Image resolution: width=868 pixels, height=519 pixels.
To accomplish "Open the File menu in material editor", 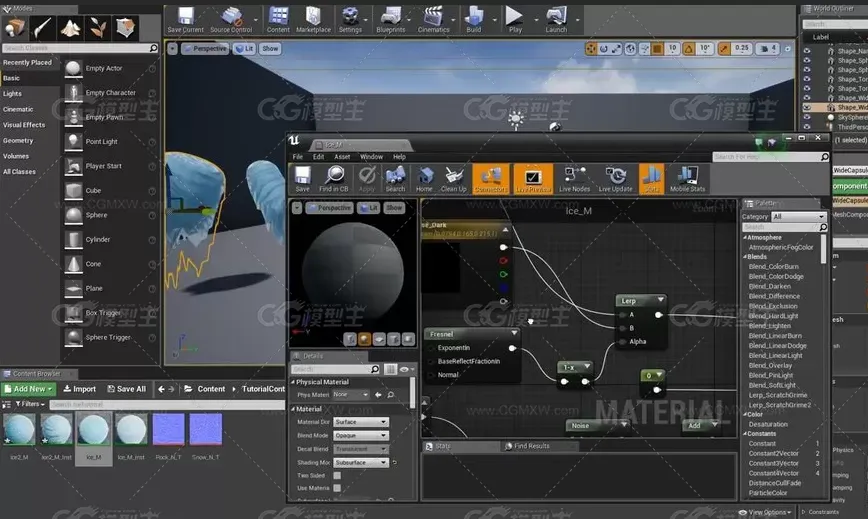I will [x=298, y=157].
